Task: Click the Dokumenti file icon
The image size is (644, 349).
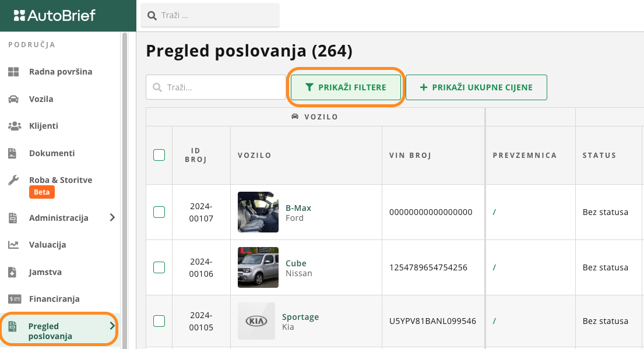Action: click(13, 153)
